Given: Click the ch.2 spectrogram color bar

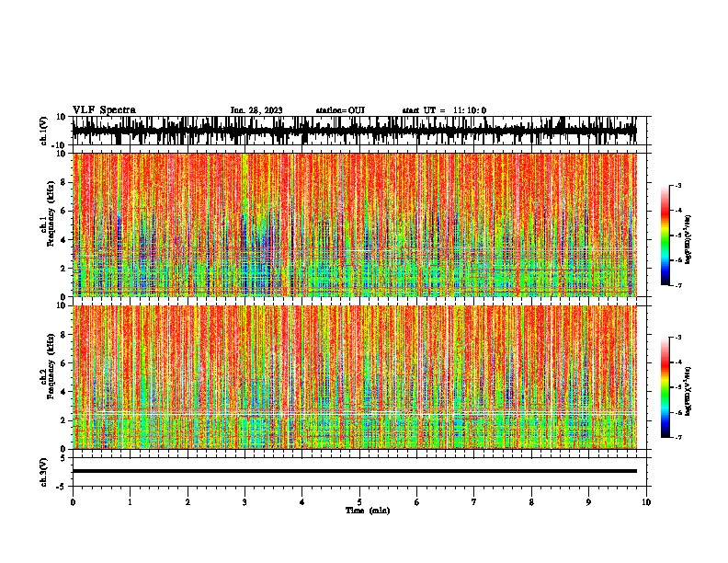Looking at the screenshot, I should [x=665, y=387].
